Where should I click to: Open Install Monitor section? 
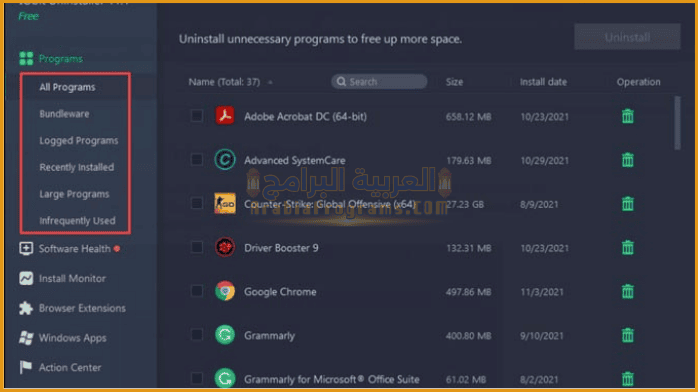(72, 279)
